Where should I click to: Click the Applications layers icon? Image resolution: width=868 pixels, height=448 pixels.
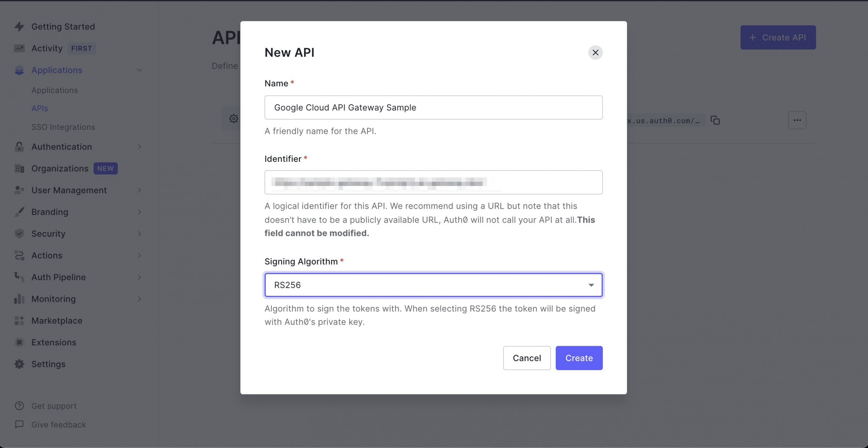(x=19, y=70)
